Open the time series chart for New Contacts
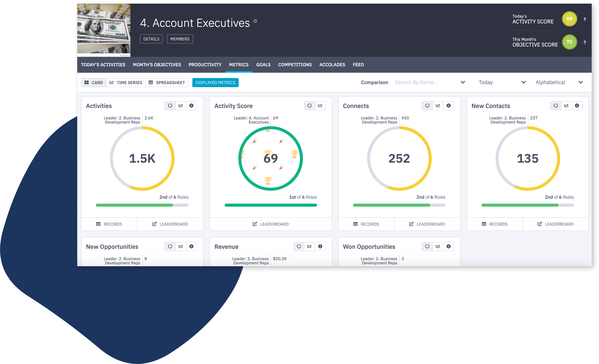This screenshot has width=599, height=364. pyautogui.click(x=566, y=106)
